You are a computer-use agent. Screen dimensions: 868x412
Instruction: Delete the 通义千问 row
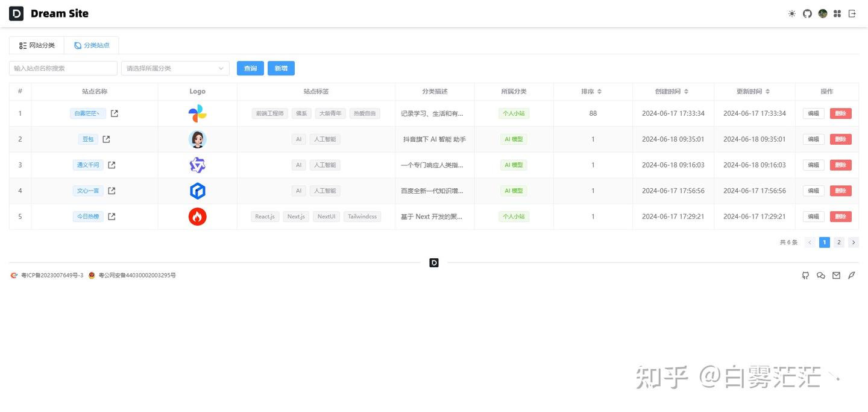[841, 165]
